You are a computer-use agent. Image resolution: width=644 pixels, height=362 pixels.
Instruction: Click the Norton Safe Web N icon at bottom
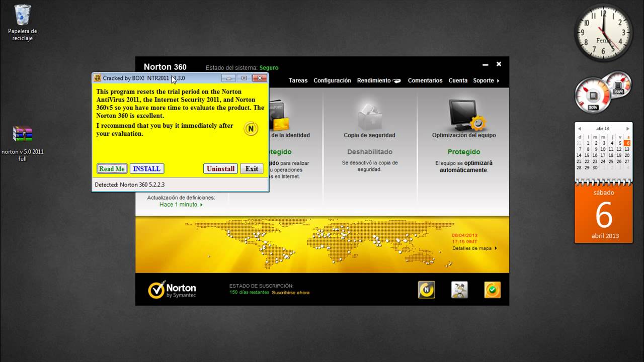point(427,290)
